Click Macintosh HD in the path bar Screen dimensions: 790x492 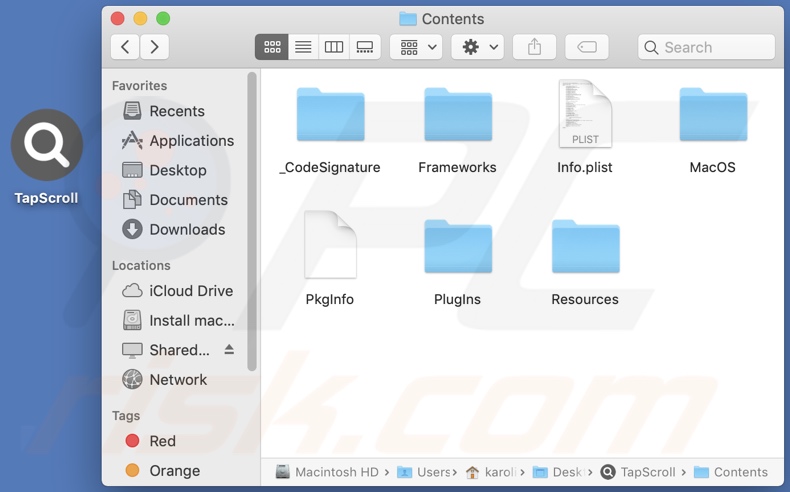coord(327,472)
